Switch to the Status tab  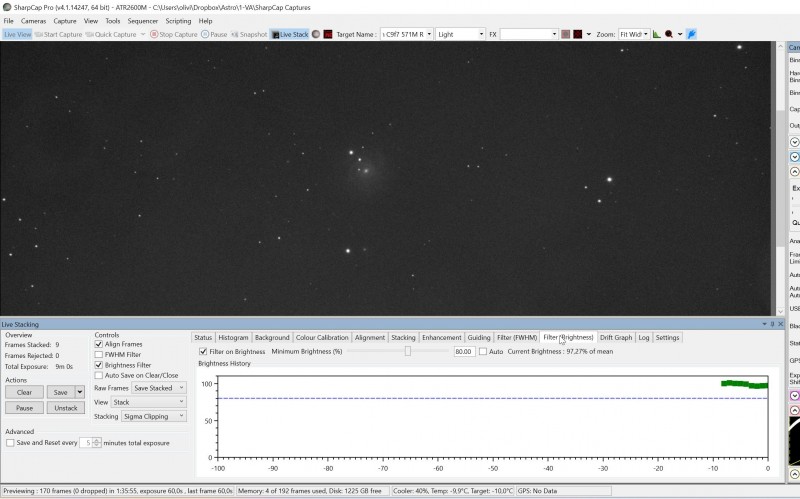coord(203,338)
